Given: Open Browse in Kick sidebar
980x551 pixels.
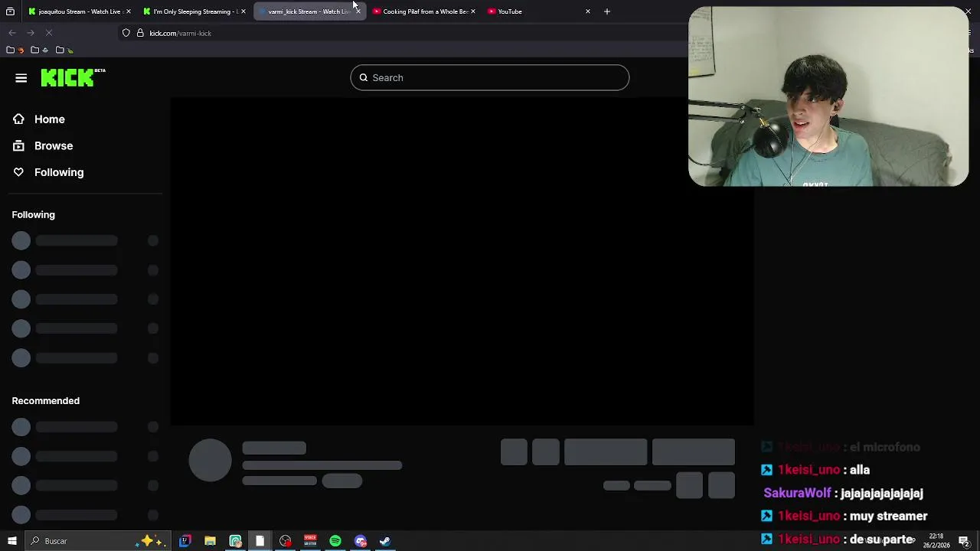Looking at the screenshot, I should 54,145.
